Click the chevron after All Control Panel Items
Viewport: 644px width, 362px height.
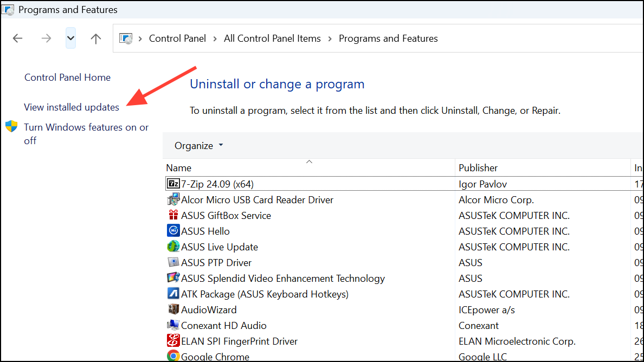(329, 38)
